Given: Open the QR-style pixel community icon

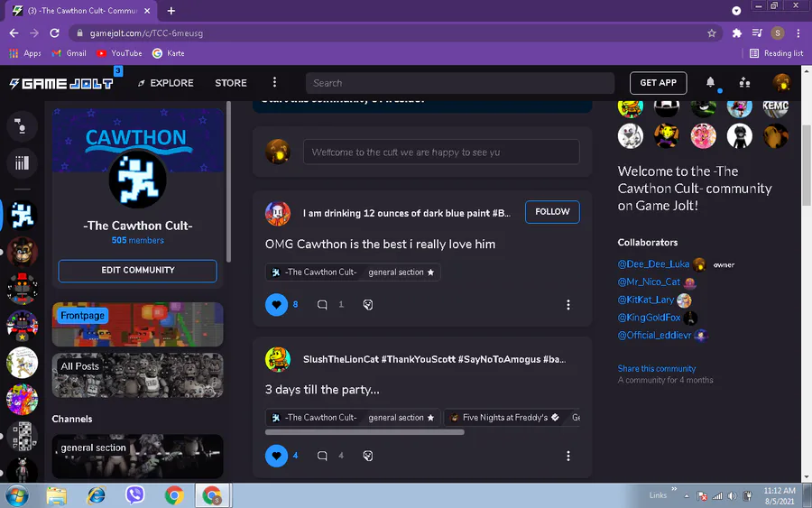Looking at the screenshot, I should [22, 436].
